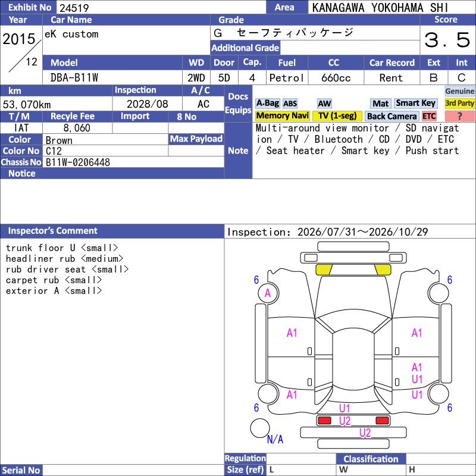Click the chassis number B11W-0206448
The width and height of the screenshot is (476, 476).
[x=78, y=162]
